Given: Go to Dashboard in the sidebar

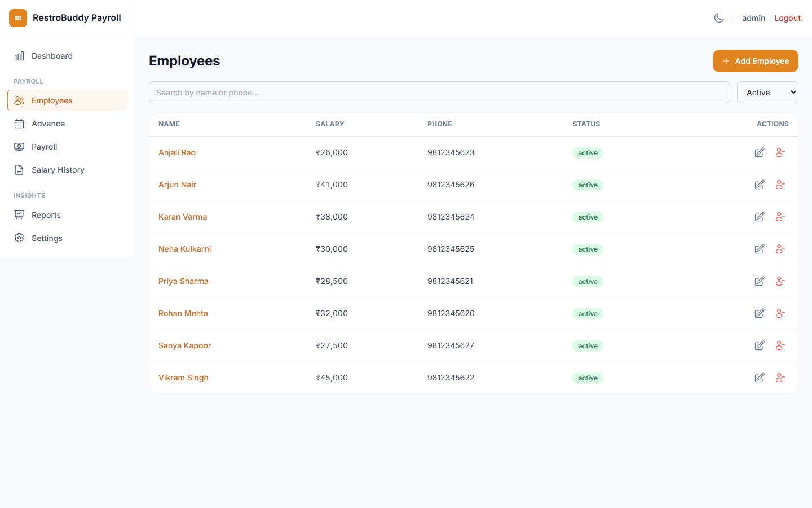Looking at the screenshot, I should tap(67, 56).
